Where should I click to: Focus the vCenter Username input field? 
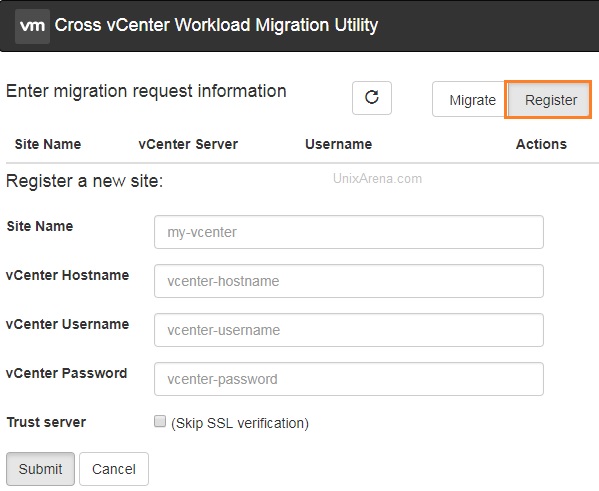pyautogui.click(x=349, y=330)
